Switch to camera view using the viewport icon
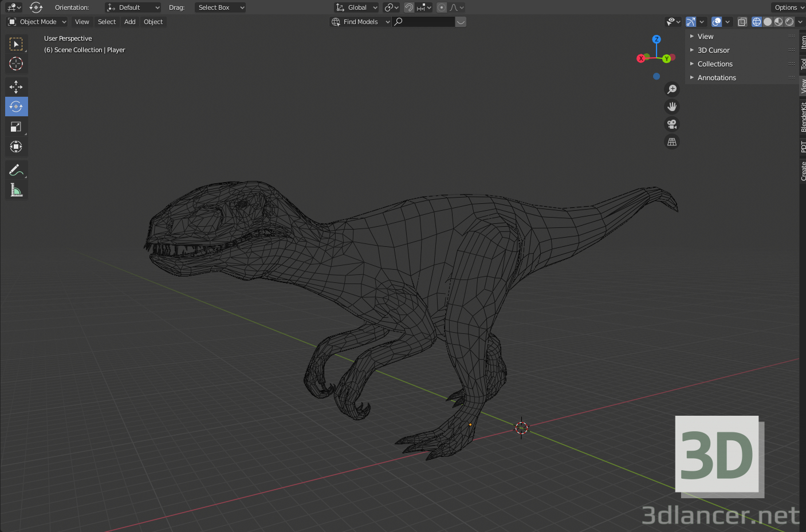The image size is (806, 532). pos(671,124)
